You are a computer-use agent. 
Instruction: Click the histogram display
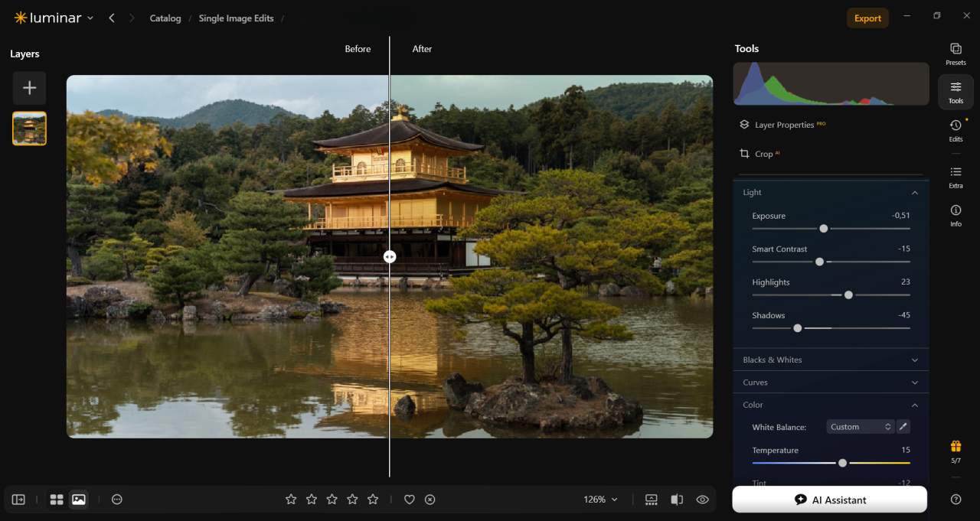(x=831, y=84)
